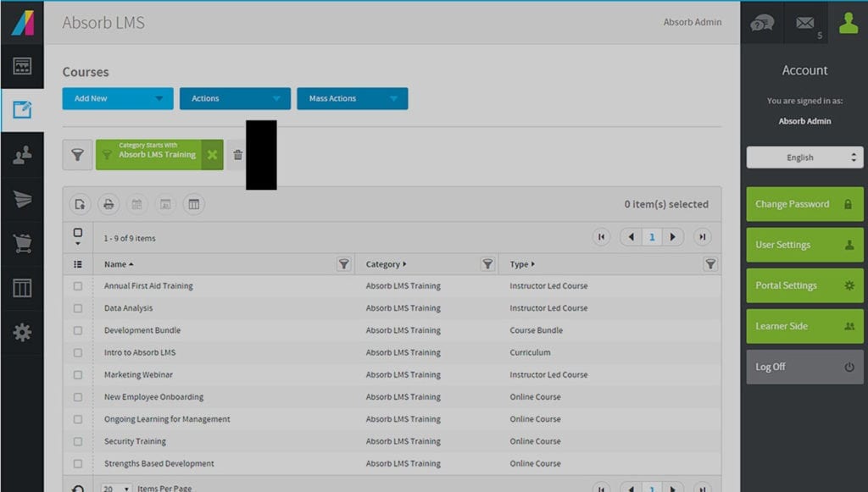The image size is (868, 492).
Task: Check the Data Analysis row checkbox
Action: [x=77, y=308]
